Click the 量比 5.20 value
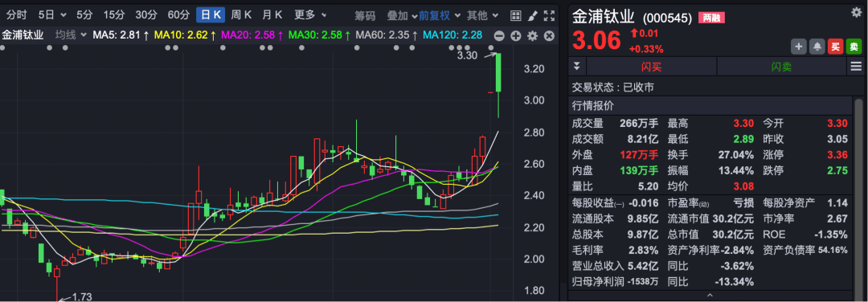The width and height of the screenshot is (868, 302). (649, 186)
